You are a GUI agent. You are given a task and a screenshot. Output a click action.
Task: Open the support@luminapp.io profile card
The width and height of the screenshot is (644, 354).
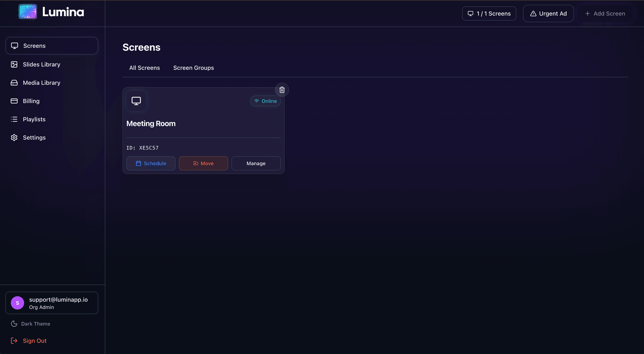click(x=52, y=303)
